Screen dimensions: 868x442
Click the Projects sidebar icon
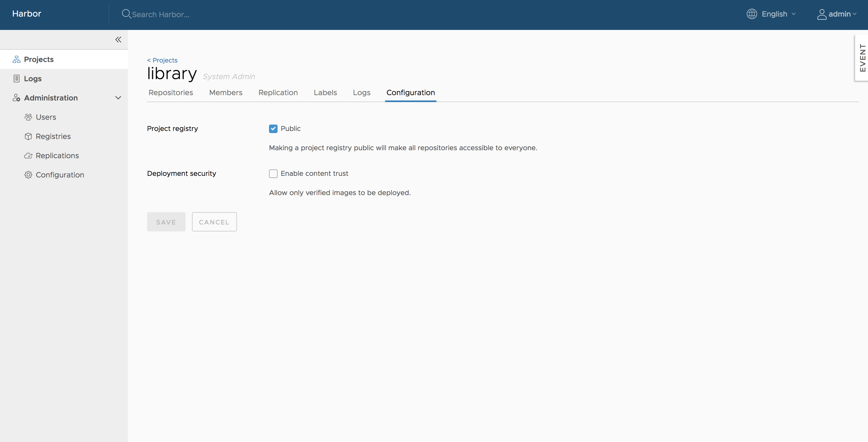pos(16,59)
